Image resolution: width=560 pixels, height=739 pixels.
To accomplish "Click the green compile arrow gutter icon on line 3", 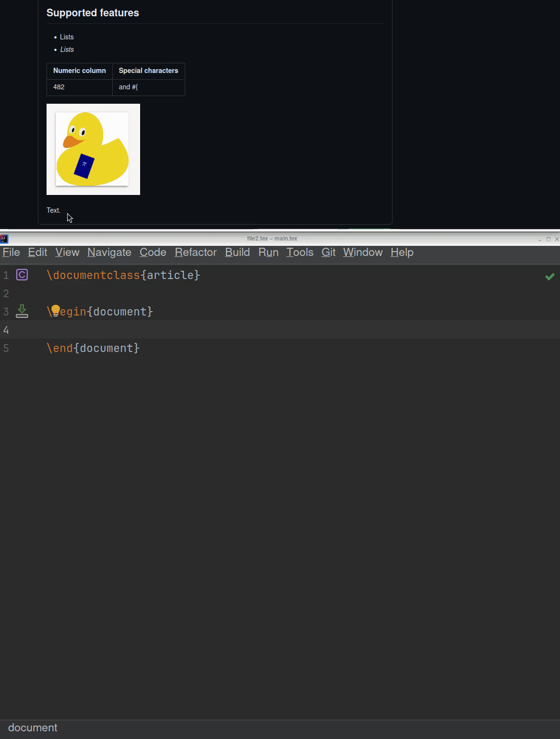I will click(x=22, y=311).
